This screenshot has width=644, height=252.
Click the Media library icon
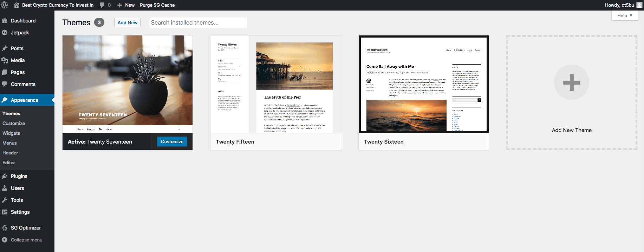tap(5, 60)
